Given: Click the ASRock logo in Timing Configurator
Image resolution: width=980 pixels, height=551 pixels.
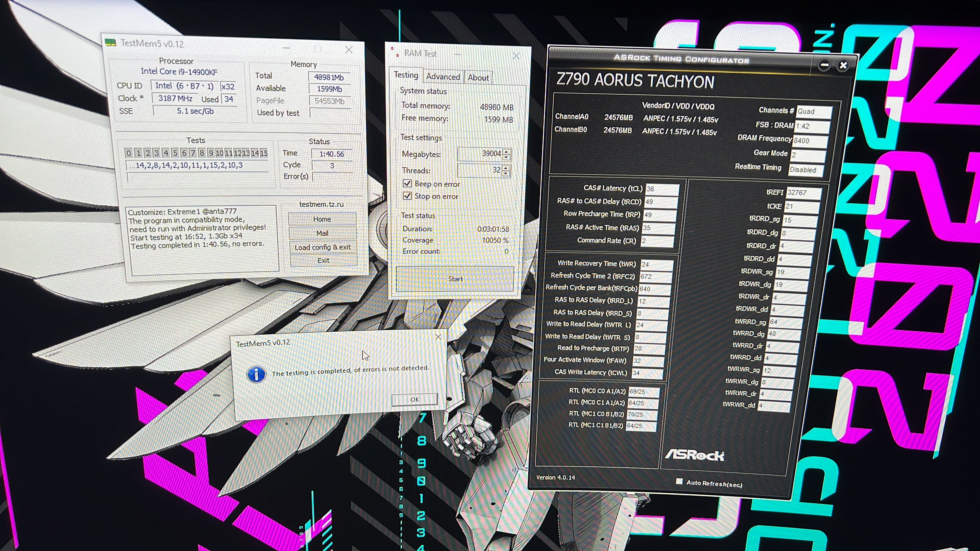Looking at the screenshot, I should 695,455.
